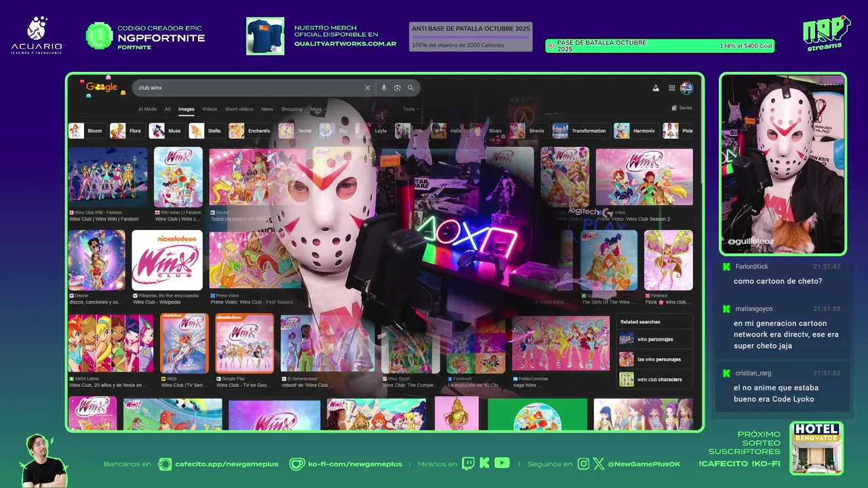Click the NGP streams logo
The height and width of the screenshot is (488, 868).
826,33
